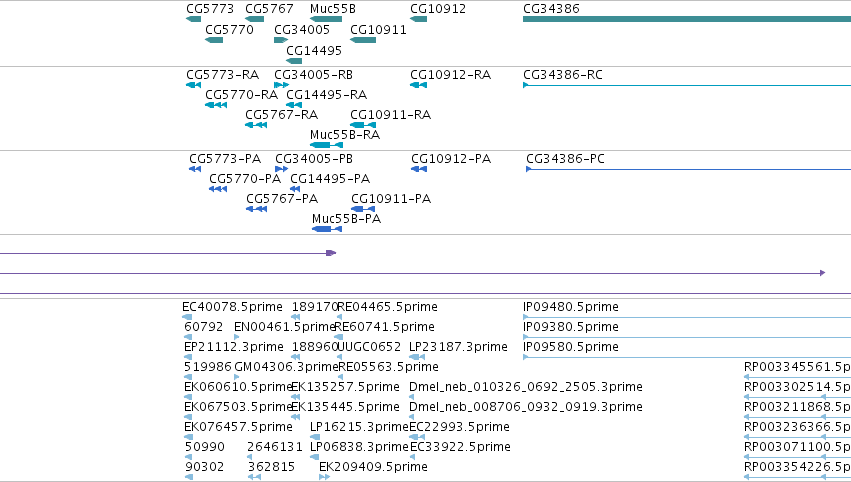This screenshot has height=482, width=851.
Task: Select EST EC33922.5prime
Action: point(460,447)
